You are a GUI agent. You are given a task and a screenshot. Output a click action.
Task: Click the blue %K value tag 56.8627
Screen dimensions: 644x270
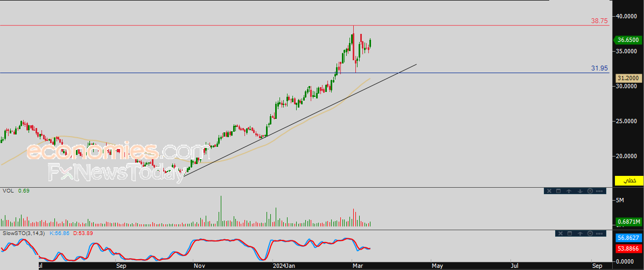click(628, 238)
